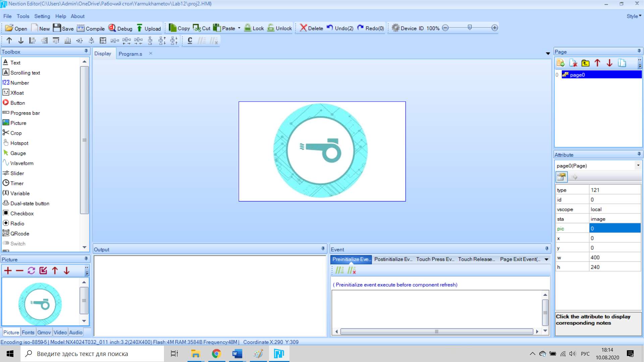
Task: Click the zoom slider handle
Action: [470, 27]
